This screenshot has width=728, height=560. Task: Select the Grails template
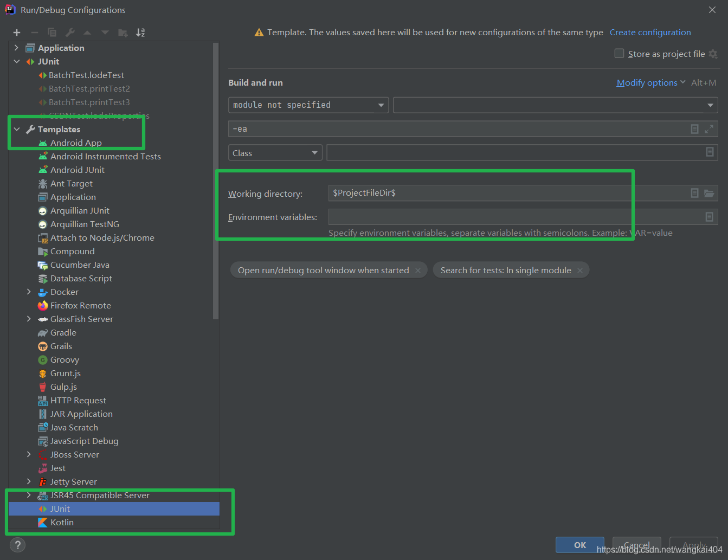(x=61, y=346)
